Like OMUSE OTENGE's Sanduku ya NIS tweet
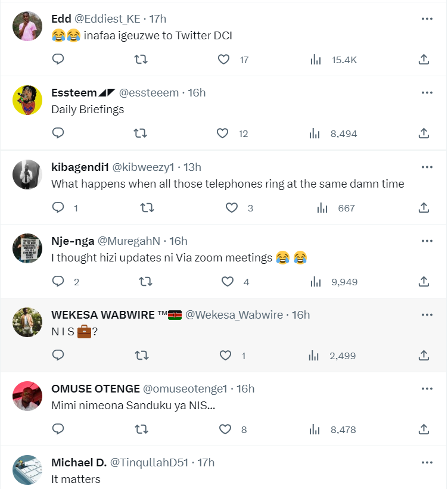This screenshot has height=489, width=448. pos(224,429)
